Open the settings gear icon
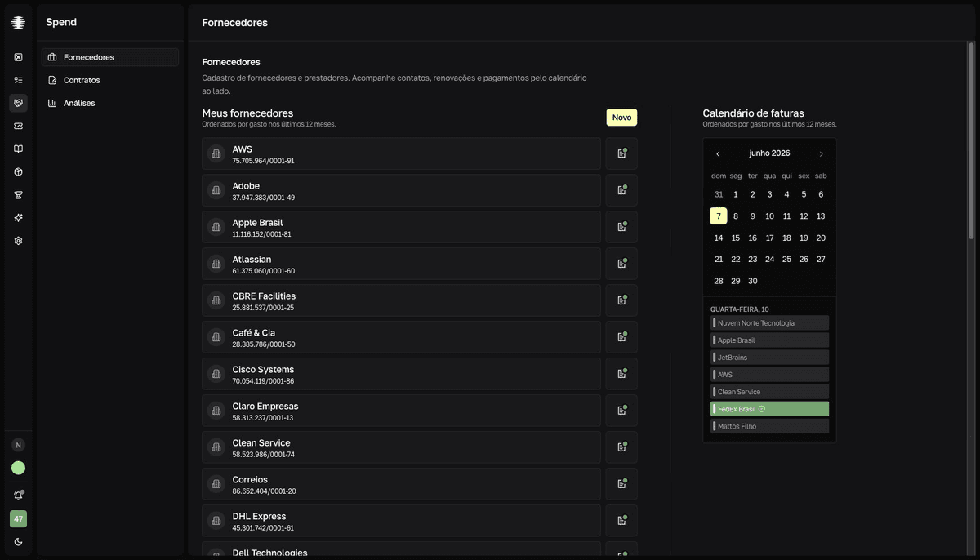 [x=18, y=241]
